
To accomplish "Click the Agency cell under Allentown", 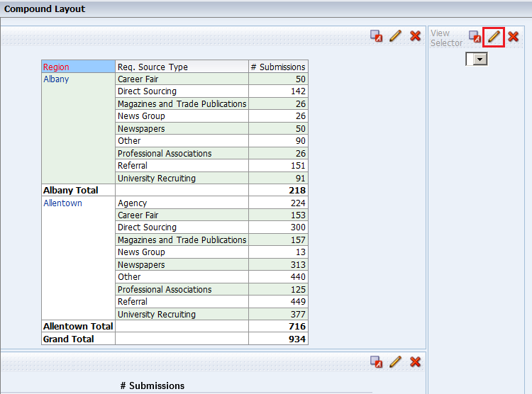I will (132, 203).
